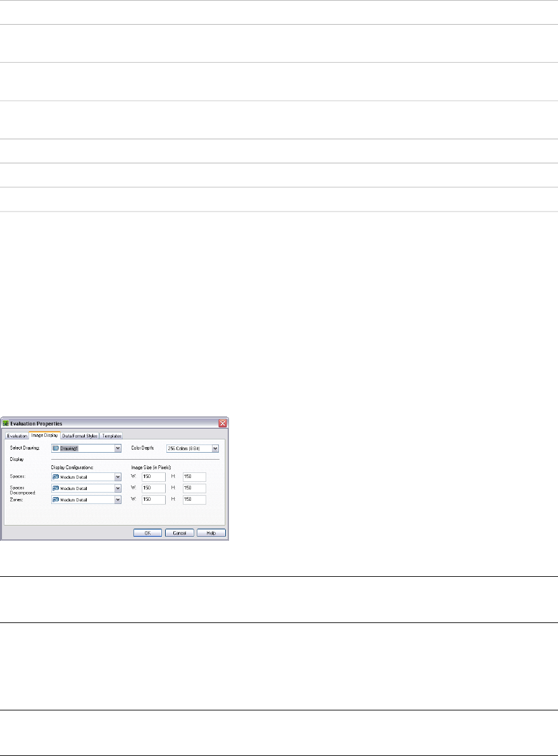Click the 'Color Depth:' label
This screenshot has width=558, height=756.
point(142,448)
